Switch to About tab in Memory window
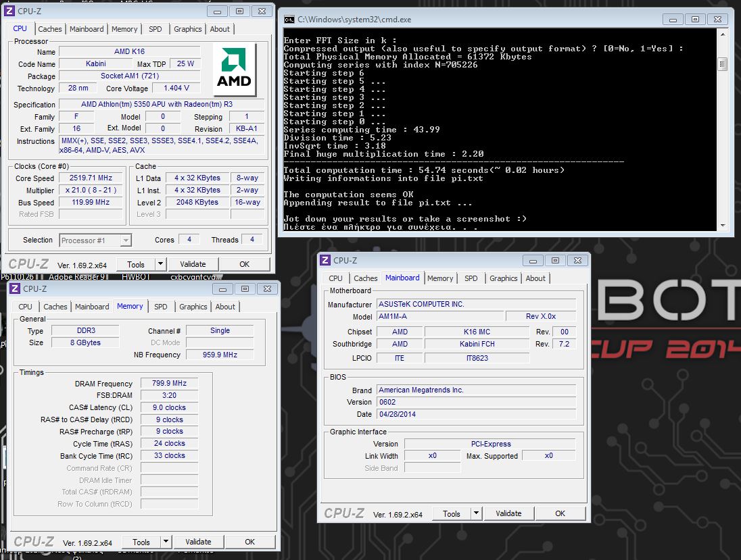Screen dimensions: 741x560 click(225, 307)
